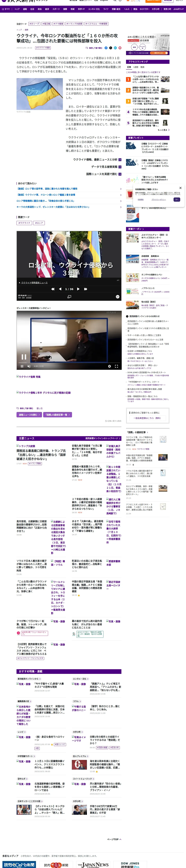Open rank 1 ranking article thumbnail

click(x=165, y=79)
